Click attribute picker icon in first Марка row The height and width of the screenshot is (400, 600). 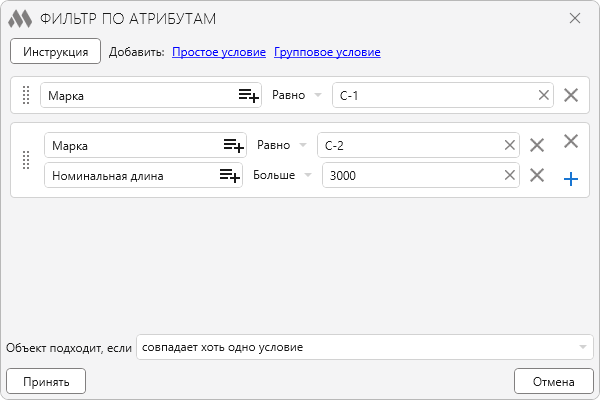coord(248,95)
